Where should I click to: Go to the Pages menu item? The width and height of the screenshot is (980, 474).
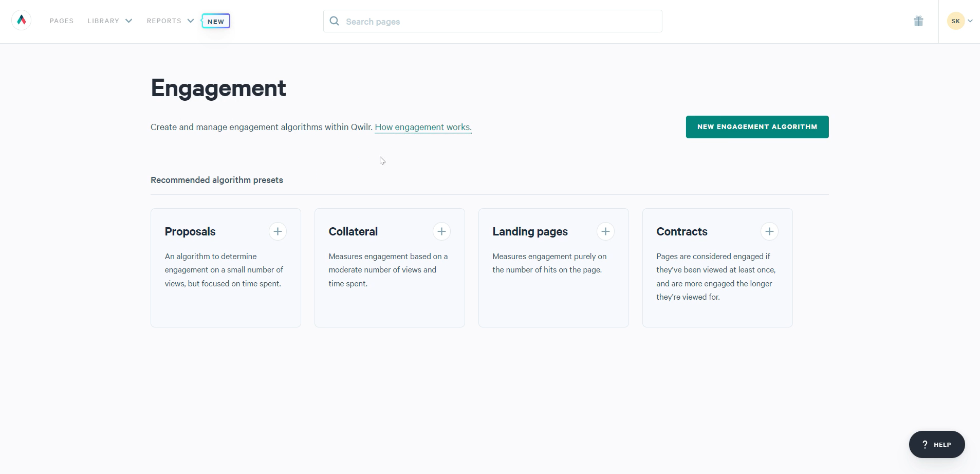point(62,21)
